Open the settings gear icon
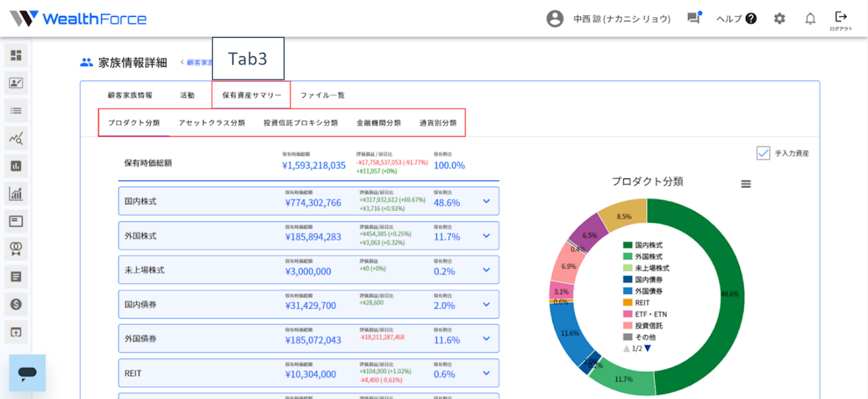The image size is (868, 399). point(780,18)
